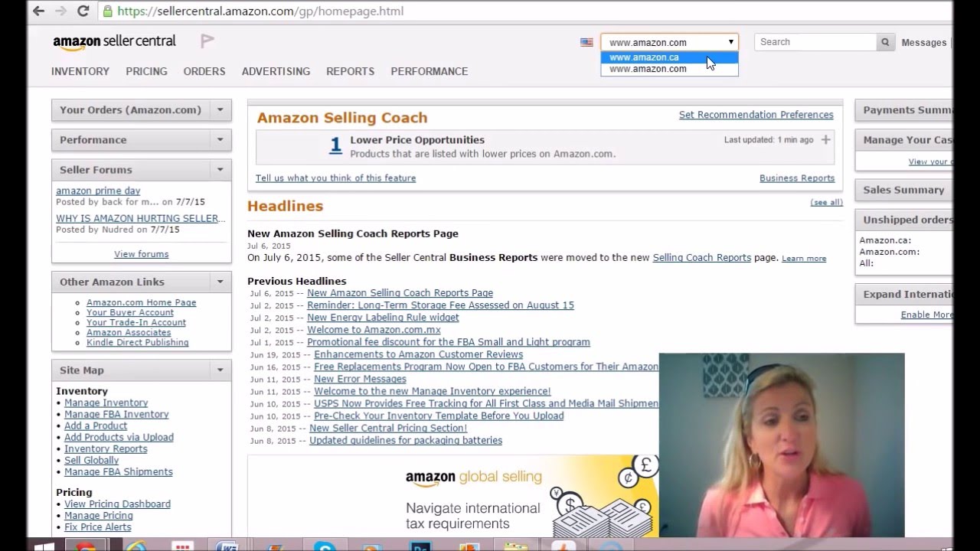Select www.amazon.ca from the dropdown
The image size is (980, 551).
(x=669, y=57)
